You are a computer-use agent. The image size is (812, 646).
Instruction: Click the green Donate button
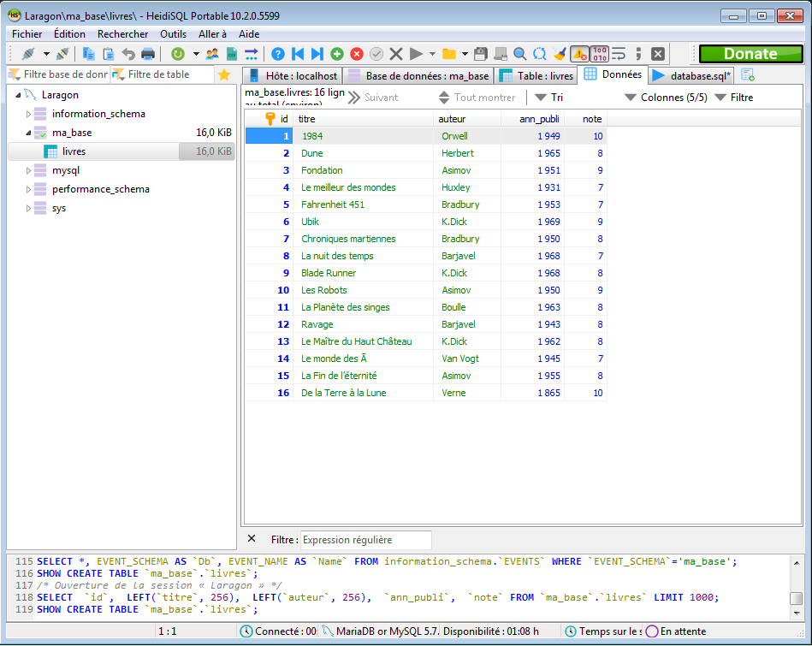click(x=750, y=54)
